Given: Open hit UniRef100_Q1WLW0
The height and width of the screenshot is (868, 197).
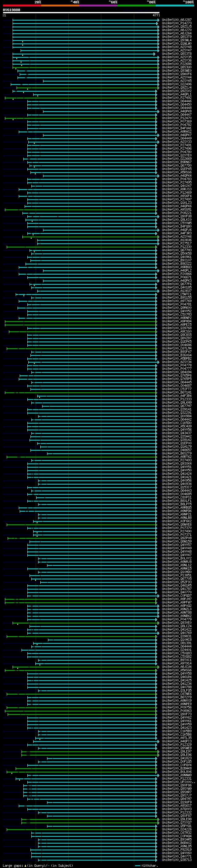Looking at the screenshot, I should click(177, 43).
